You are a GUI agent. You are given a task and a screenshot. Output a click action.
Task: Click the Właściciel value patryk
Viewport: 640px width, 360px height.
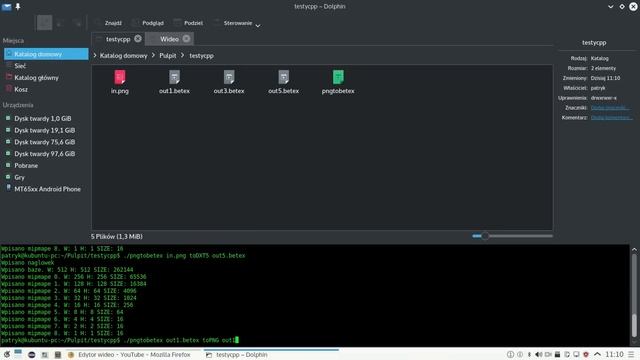pyautogui.click(x=598, y=88)
